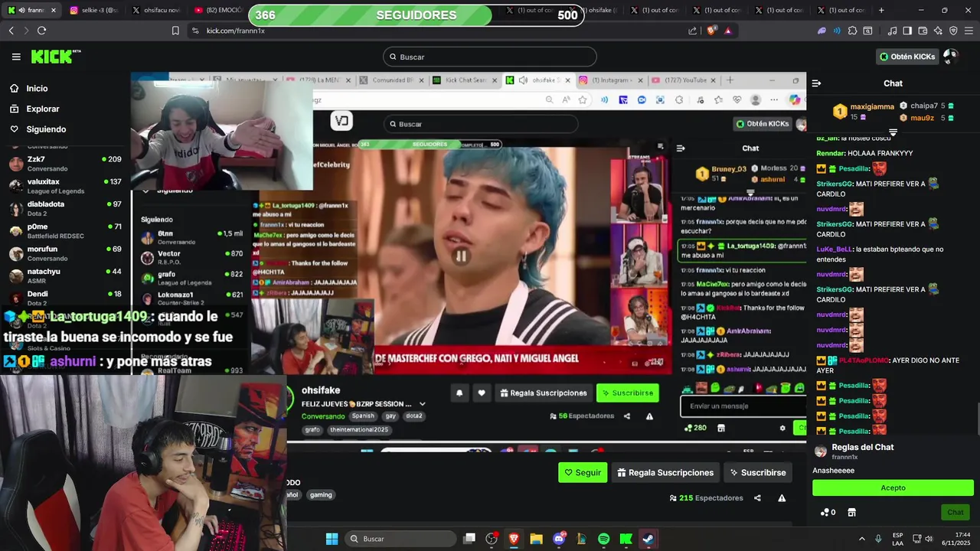Click the green Chat send button

coord(955,512)
